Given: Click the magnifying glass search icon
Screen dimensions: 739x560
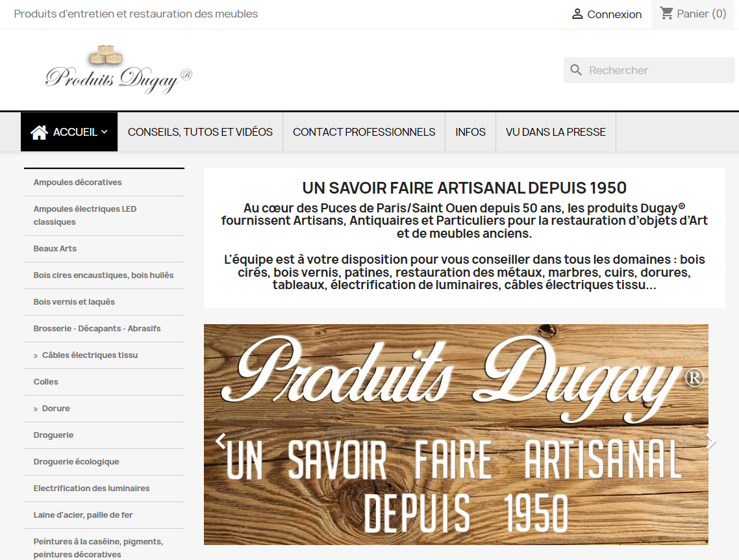Looking at the screenshot, I should (576, 70).
